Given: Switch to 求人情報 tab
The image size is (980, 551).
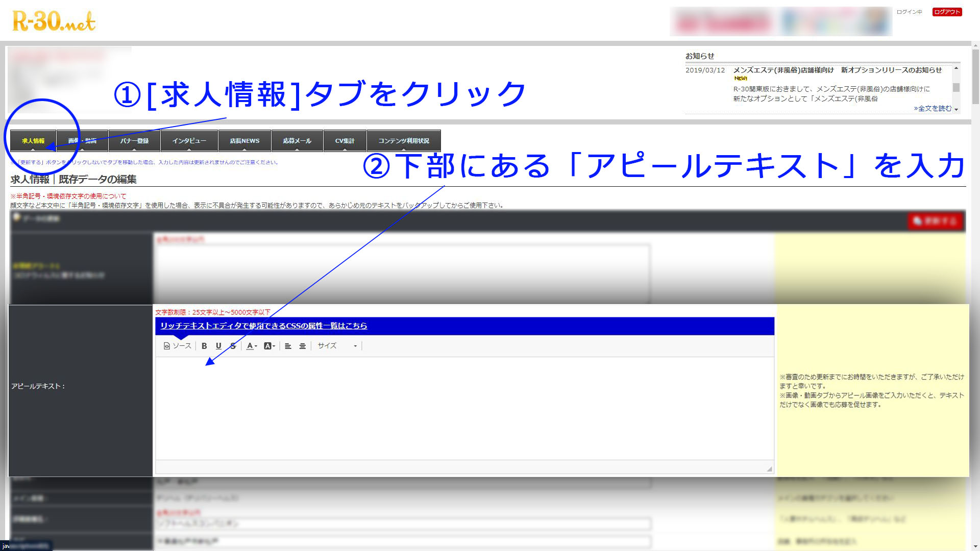Looking at the screenshot, I should click(x=33, y=141).
